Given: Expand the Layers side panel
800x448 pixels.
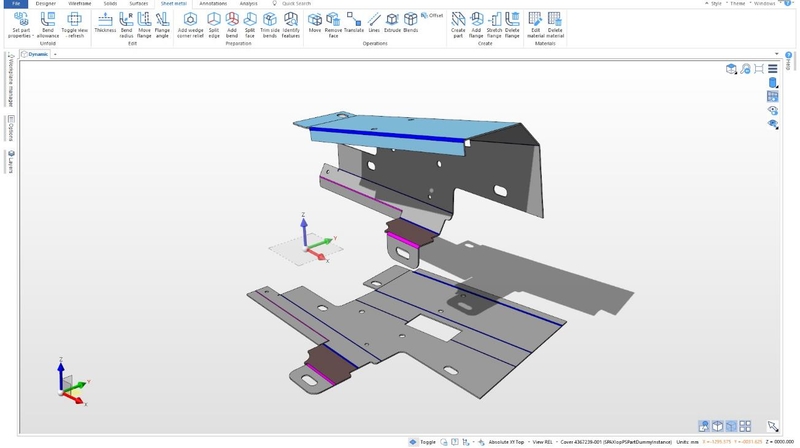Looking at the screenshot, I should tap(11, 162).
